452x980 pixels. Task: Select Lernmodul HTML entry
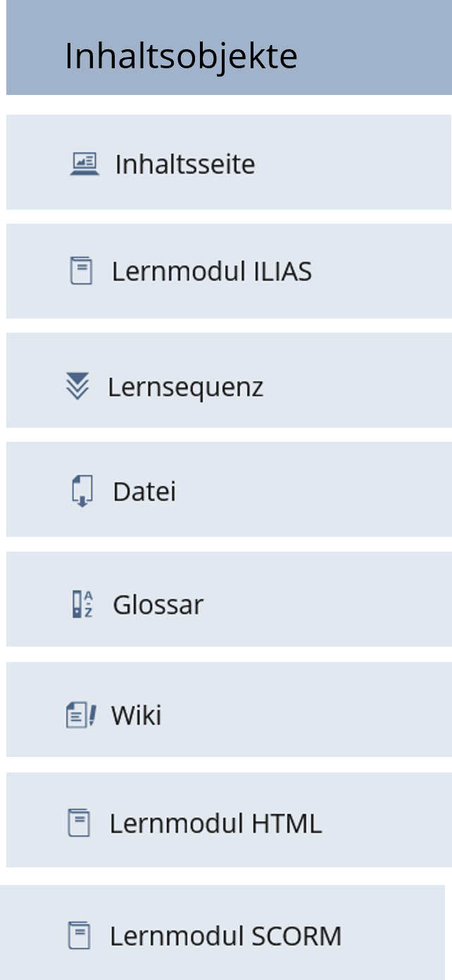[215, 822]
